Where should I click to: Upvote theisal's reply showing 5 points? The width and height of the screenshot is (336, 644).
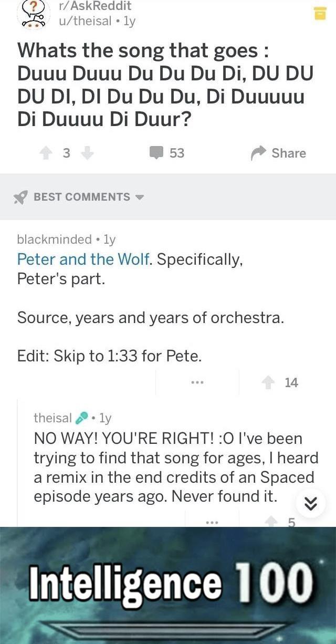tap(271, 522)
